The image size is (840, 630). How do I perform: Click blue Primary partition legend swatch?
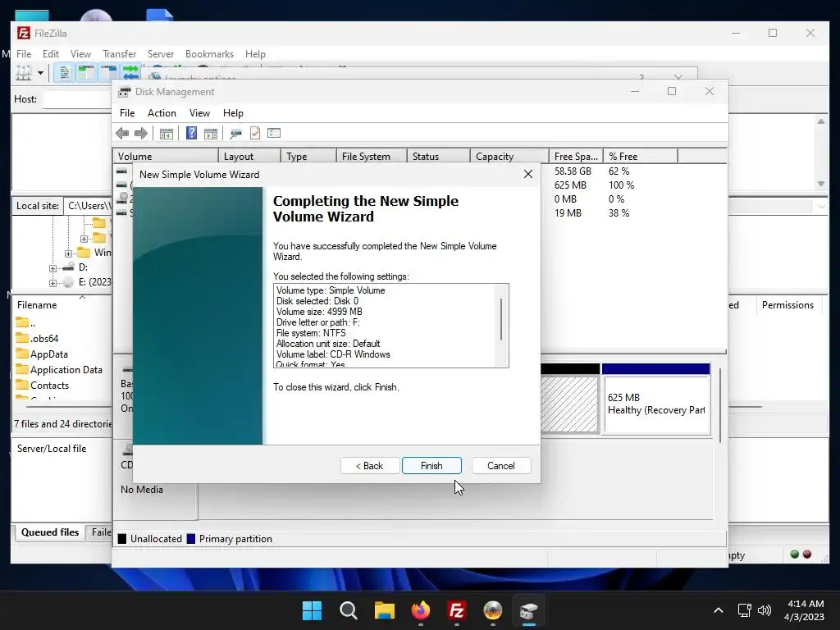pyautogui.click(x=190, y=539)
